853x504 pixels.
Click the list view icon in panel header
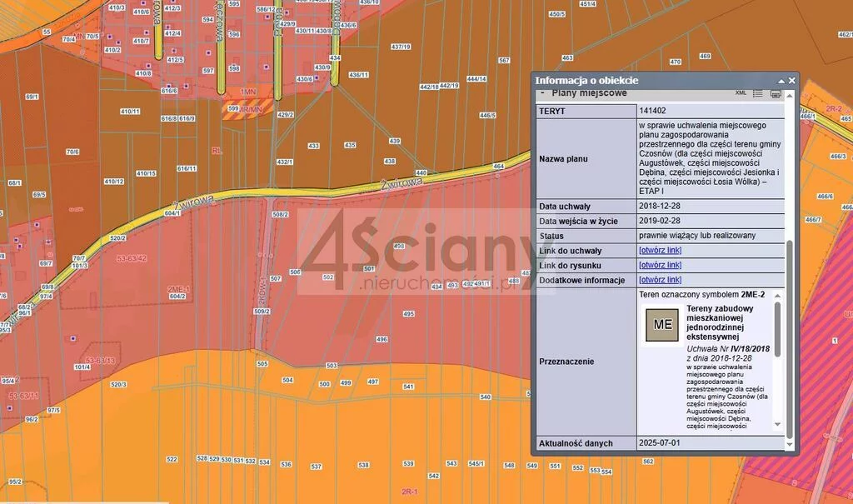pyautogui.click(x=759, y=93)
